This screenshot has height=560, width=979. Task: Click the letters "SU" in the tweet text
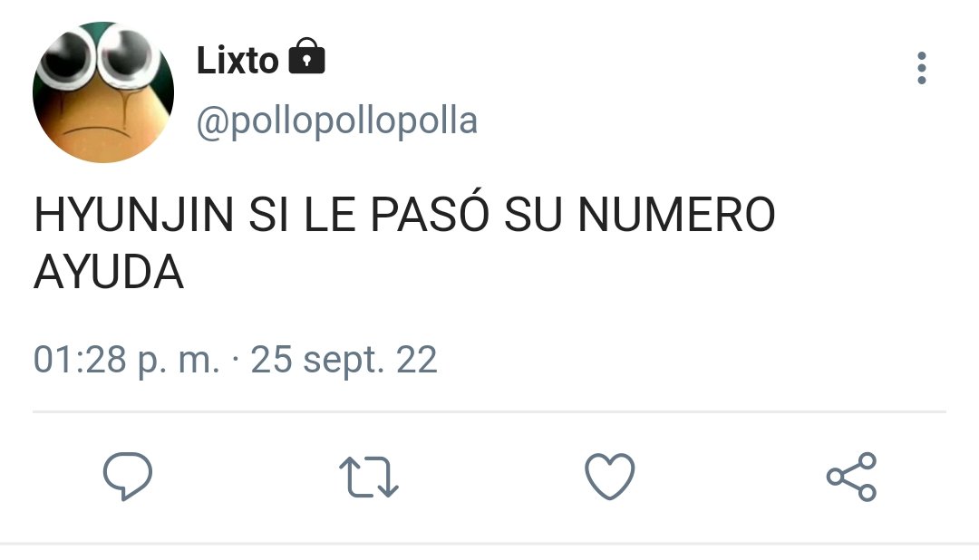tap(533, 214)
